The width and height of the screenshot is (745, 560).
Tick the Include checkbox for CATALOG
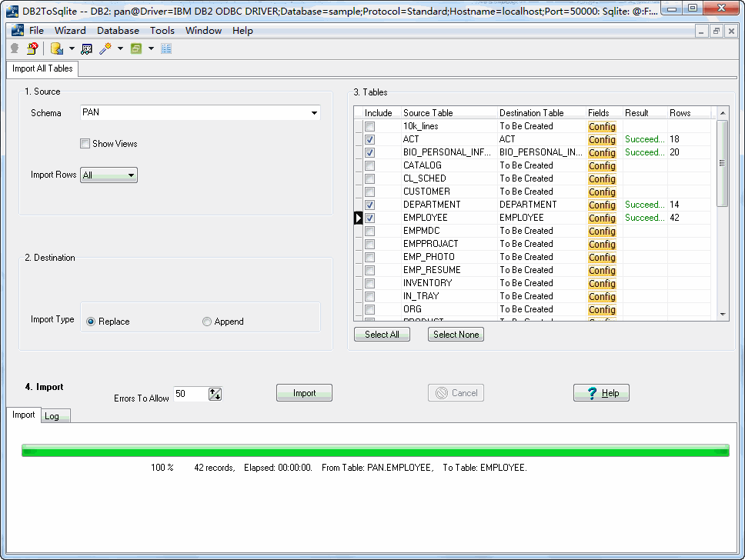(x=369, y=165)
